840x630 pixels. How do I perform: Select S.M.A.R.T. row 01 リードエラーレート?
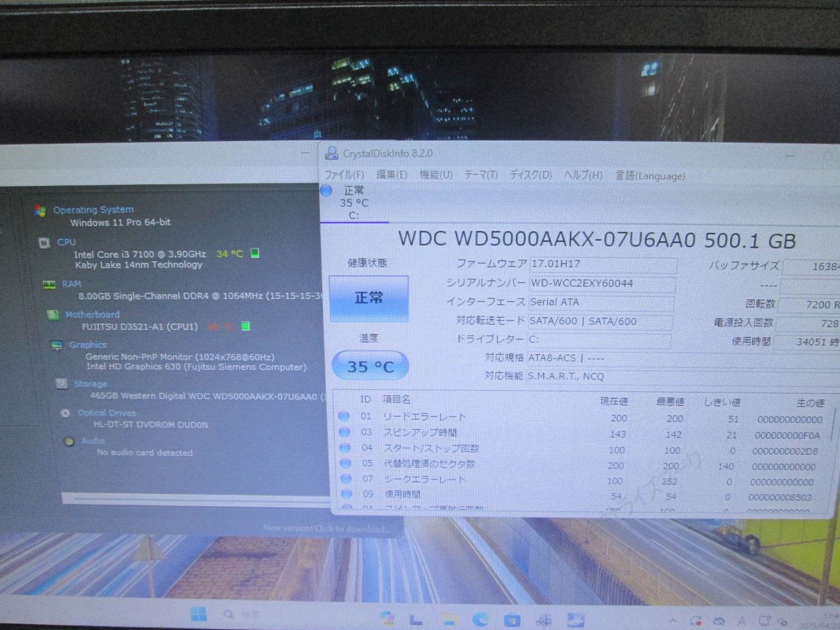point(582,418)
